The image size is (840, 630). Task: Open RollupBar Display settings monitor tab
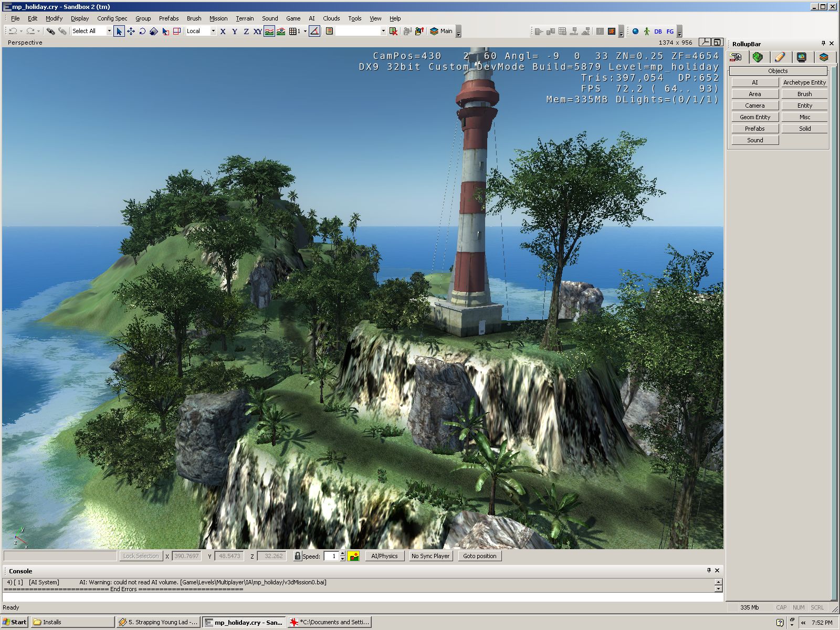click(802, 57)
